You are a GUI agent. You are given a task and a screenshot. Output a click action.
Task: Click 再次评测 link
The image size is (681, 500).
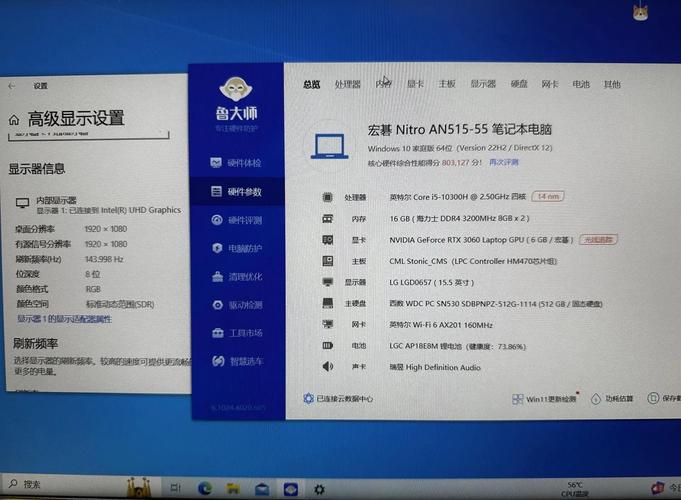pos(504,162)
